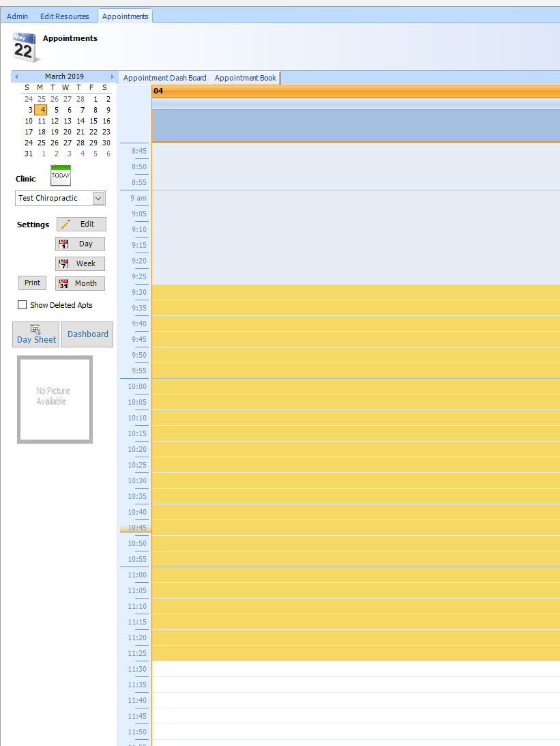
Task: Enable Show Deleted Apts checkbox
Action: pos(22,305)
